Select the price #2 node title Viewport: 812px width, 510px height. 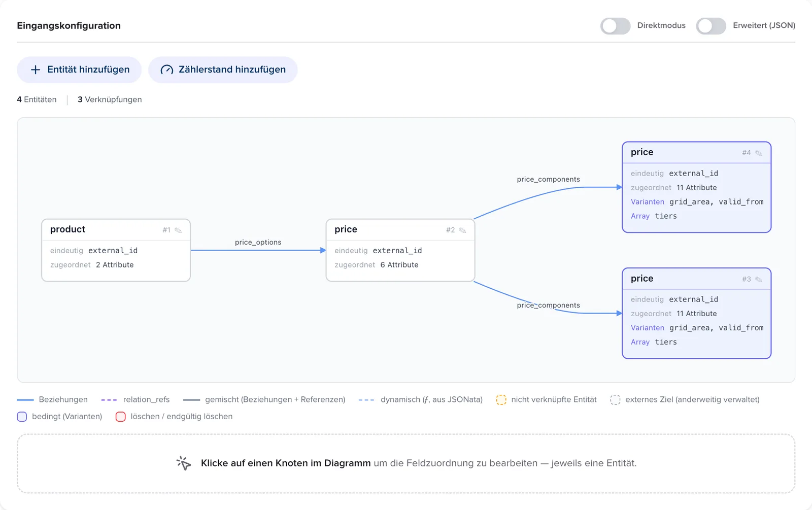(x=346, y=229)
